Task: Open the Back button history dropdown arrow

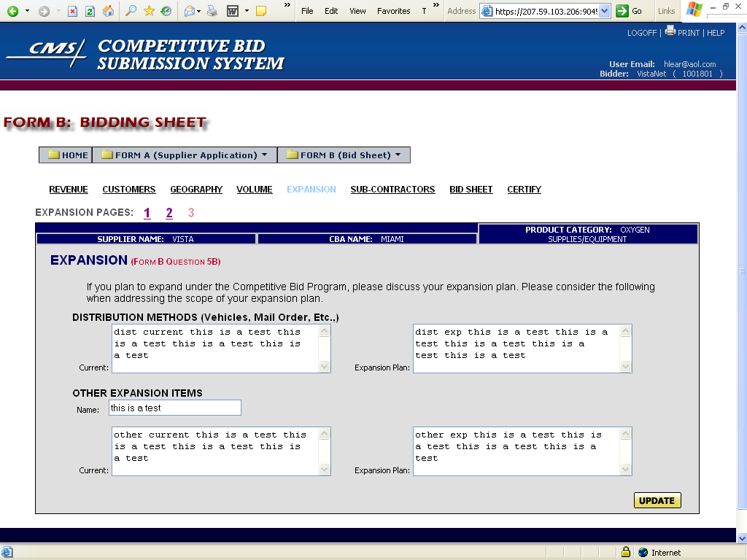Action: (x=27, y=11)
